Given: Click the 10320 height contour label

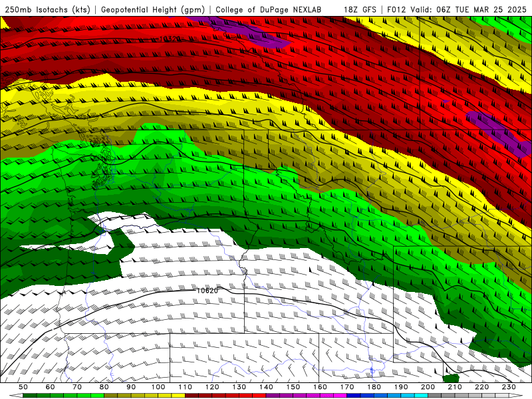Looking at the screenshot, I should 170,39.
